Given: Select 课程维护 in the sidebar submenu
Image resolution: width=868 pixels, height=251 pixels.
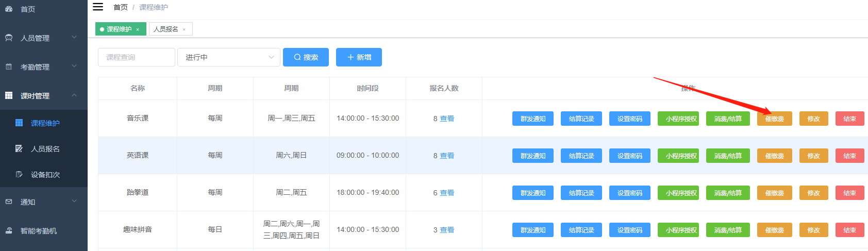Looking at the screenshot, I should [x=44, y=123].
